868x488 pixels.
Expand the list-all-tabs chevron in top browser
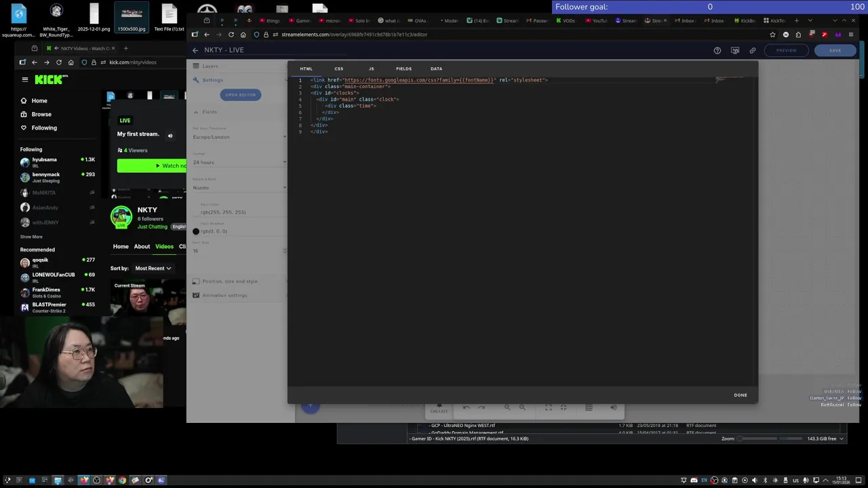point(810,20)
